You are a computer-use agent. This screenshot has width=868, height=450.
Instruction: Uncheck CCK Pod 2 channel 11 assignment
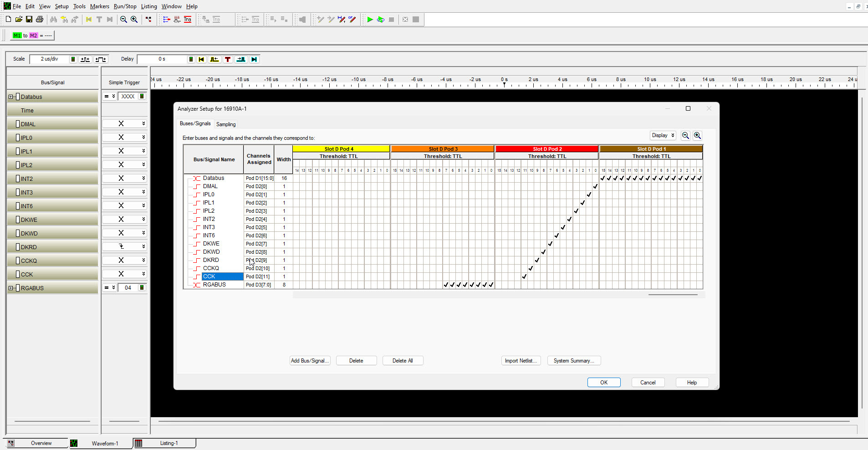point(524,276)
